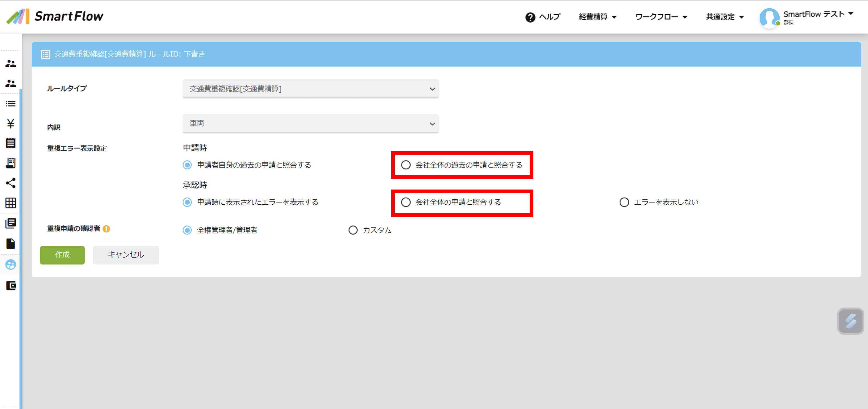Select 会社全体の申請と照合する radio option
This screenshot has height=409, width=868.
[406, 202]
